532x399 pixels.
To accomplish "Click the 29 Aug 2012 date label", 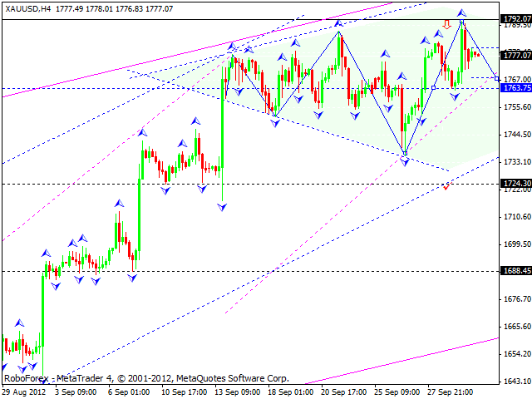I will [x=24, y=391].
